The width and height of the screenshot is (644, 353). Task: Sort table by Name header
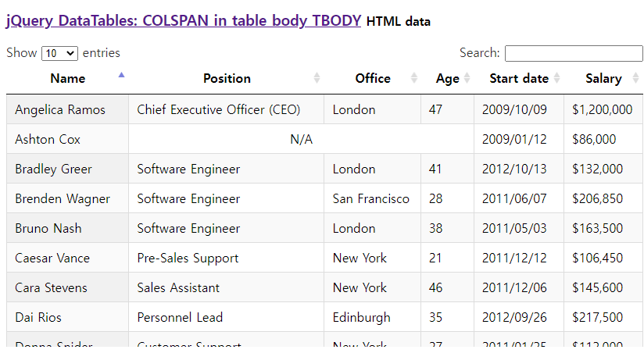[x=67, y=78]
